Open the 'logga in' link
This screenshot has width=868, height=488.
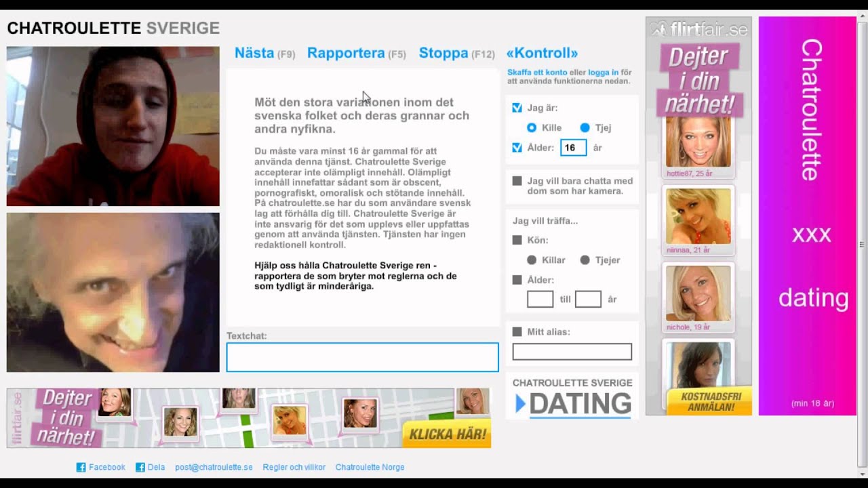click(x=603, y=72)
